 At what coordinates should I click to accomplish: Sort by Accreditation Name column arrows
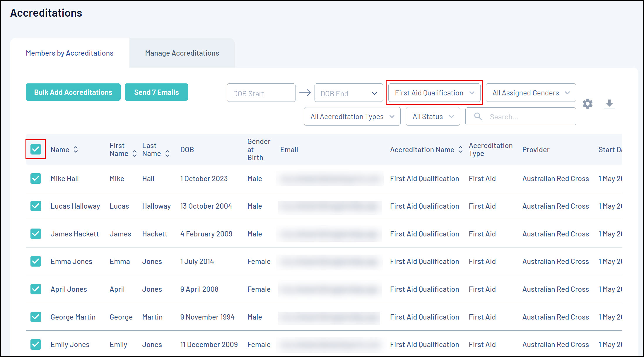pos(460,150)
